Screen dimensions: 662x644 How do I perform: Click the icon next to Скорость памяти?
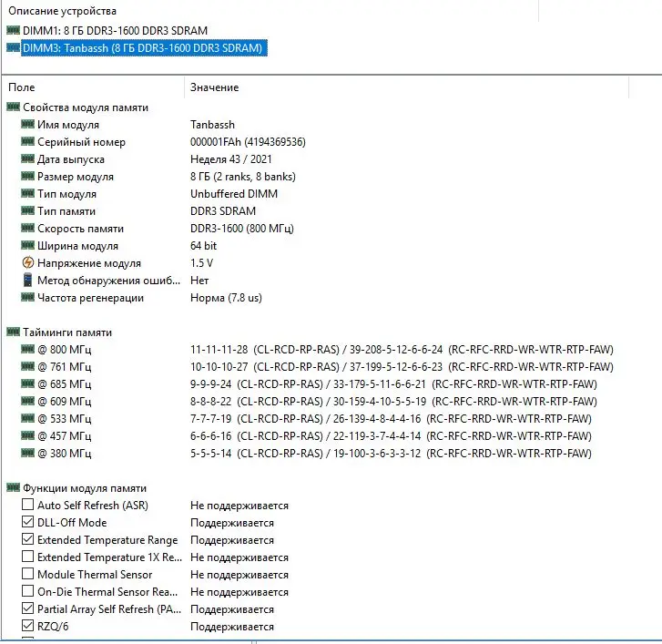point(27,228)
